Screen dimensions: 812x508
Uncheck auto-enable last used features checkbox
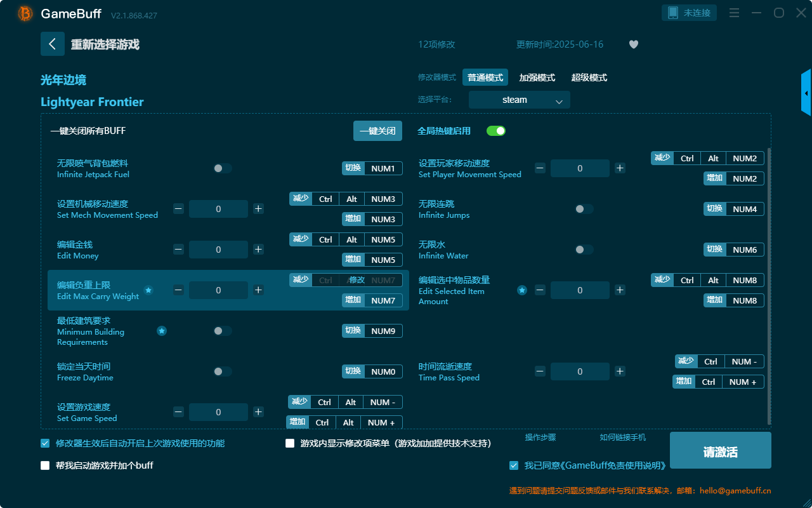45,443
